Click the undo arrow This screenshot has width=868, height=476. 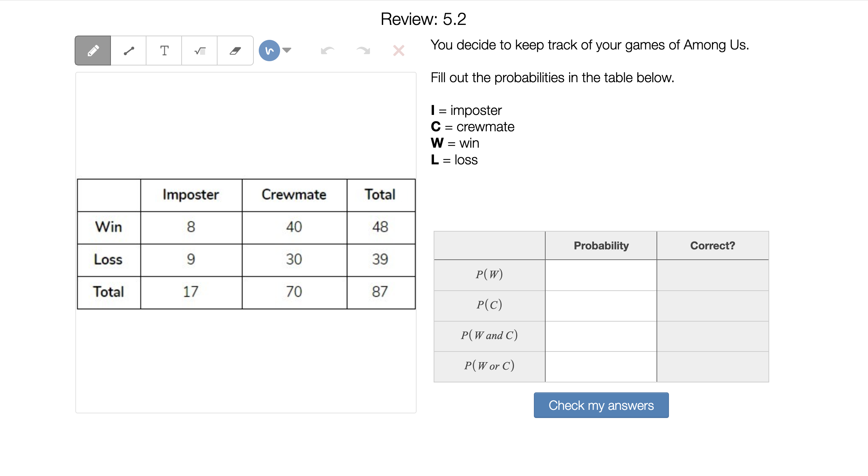pos(327,51)
